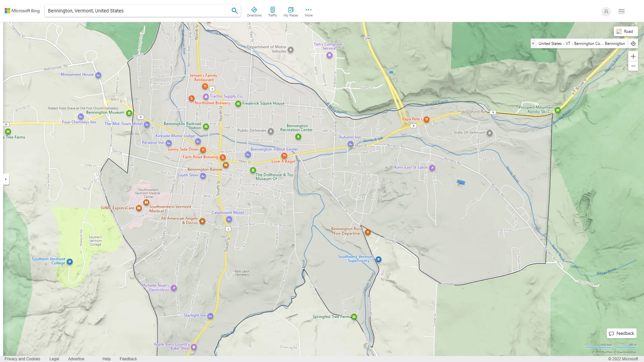
Task: Click the search magnifier icon
Action: click(234, 10)
